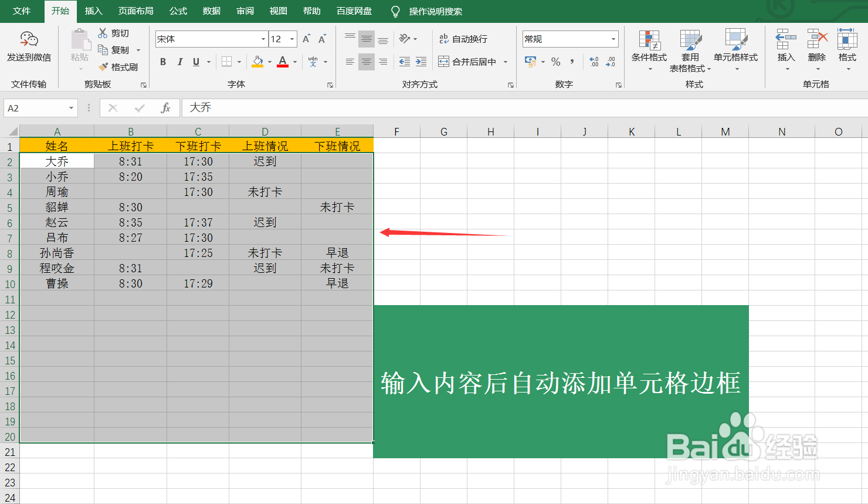This screenshot has width=868, height=504.
Task: Open the 视图 ribbon tab
Action: 277,11
